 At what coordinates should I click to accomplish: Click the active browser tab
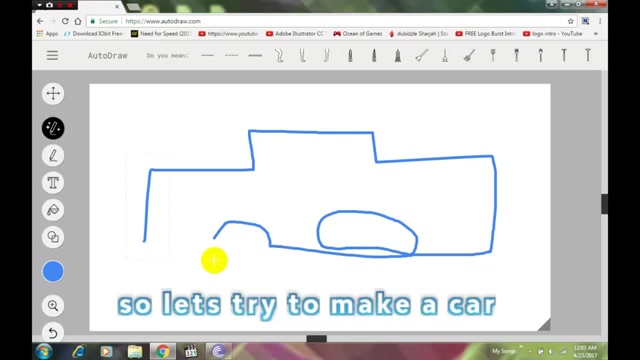[101, 6]
